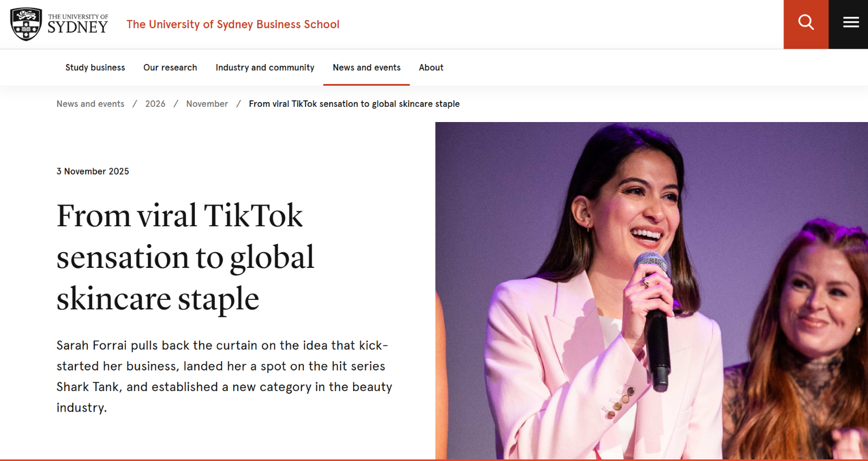This screenshot has height=461, width=868.
Task: Expand the Industry and community menu
Action: [x=265, y=67]
